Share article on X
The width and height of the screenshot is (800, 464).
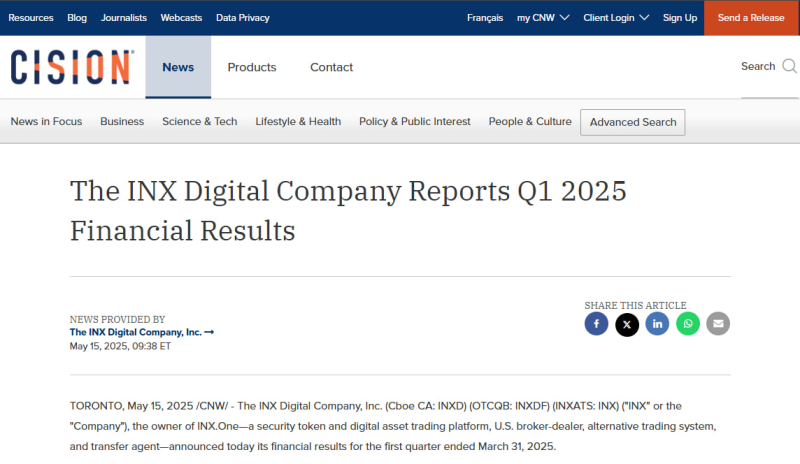click(x=627, y=324)
